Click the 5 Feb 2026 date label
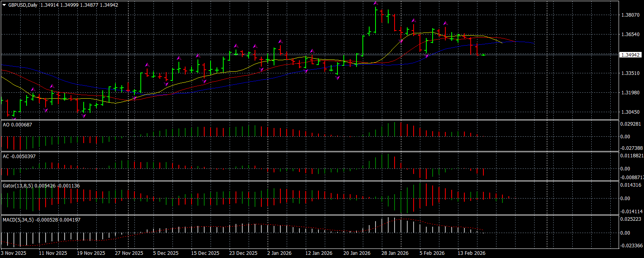This screenshot has height=258, width=644. pyautogui.click(x=432, y=253)
